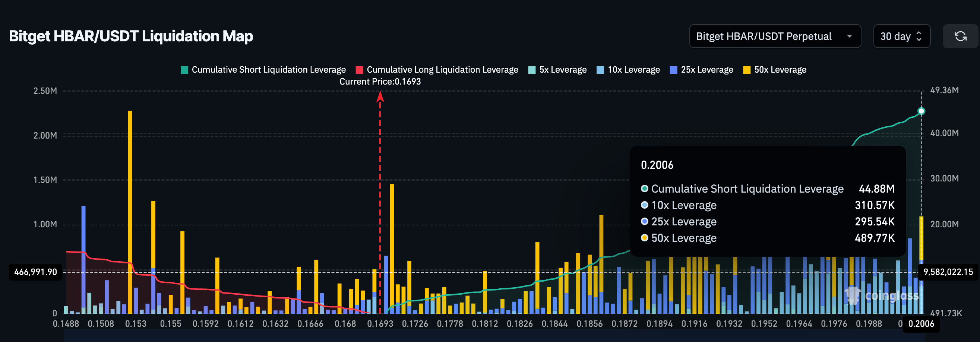
Task: Open the Bitget HBAR/USDT Perpetual dropdown
Action: [x=774, y=36]
